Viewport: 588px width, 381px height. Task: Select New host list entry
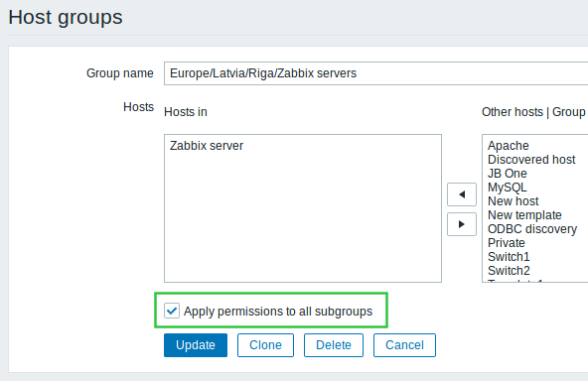point(513,201)
